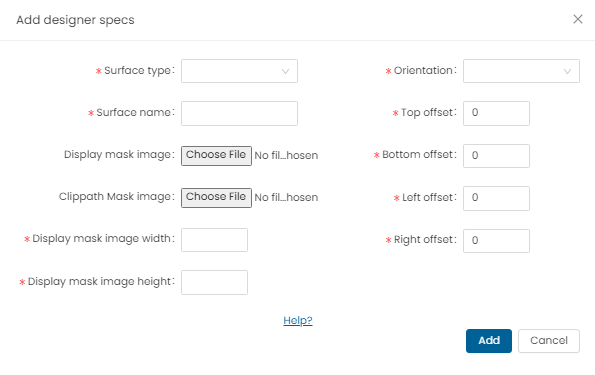The width and height of the screenshot is (595, 375).
Task: Choose a file for Display mask image
Action: tap(216, 156)
